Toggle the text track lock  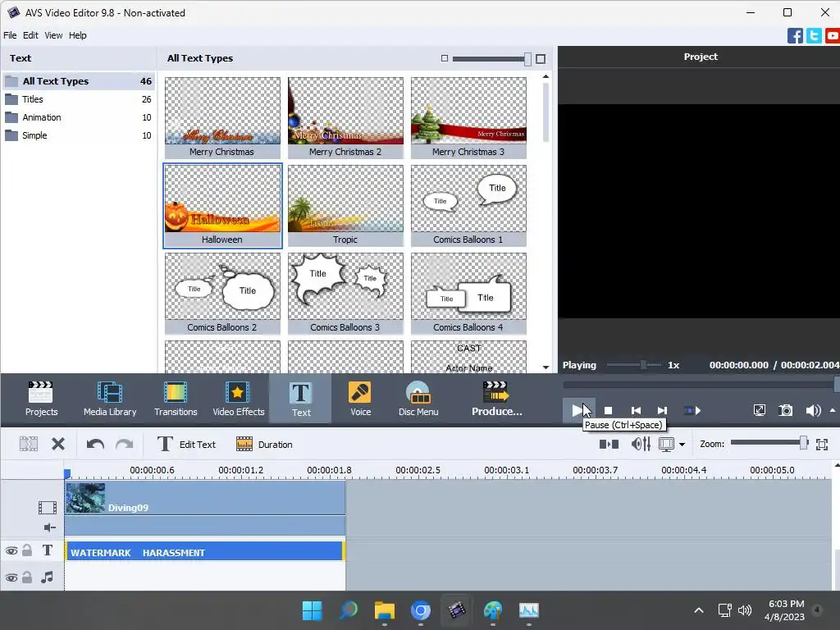(x=27, y=550)
